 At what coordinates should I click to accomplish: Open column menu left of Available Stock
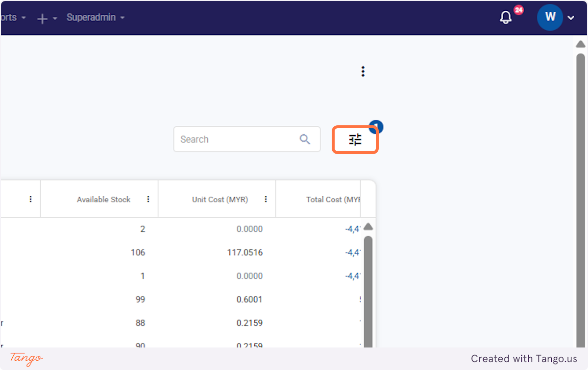(x=31, y=199)
